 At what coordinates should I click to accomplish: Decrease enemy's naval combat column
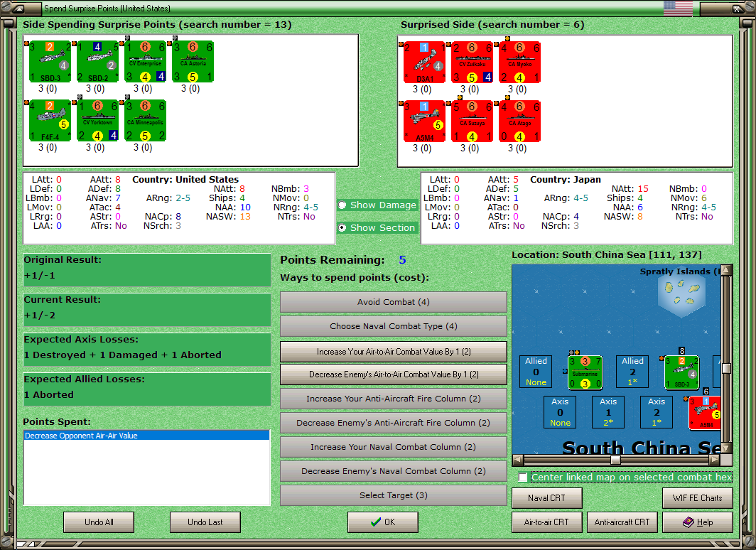[x=394, y=471]
